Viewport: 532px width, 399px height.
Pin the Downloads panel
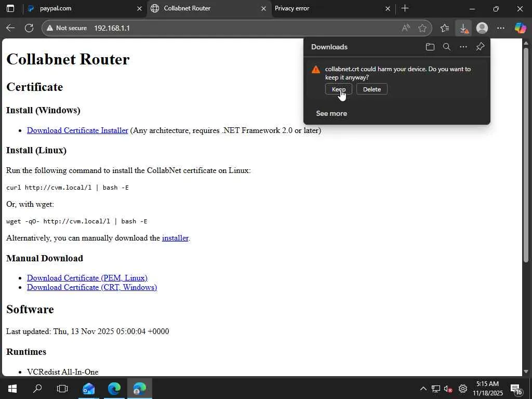click(x=480, y=47)
